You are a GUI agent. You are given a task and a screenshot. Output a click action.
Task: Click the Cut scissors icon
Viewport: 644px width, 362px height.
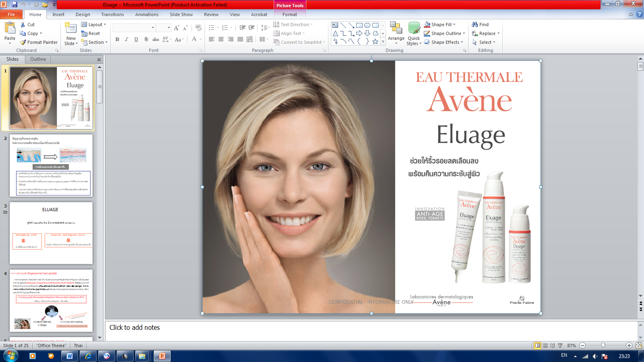click(x=23, y=25)
